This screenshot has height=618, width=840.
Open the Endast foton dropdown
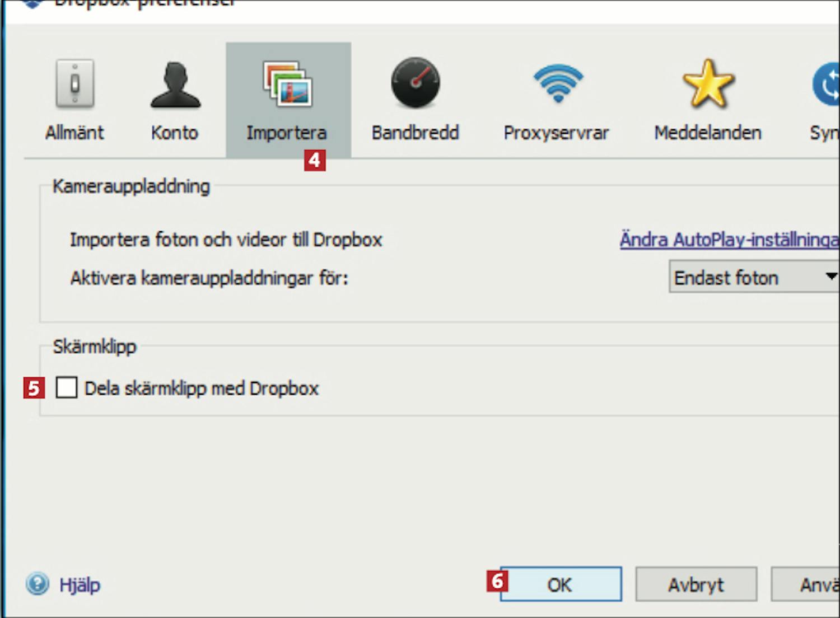[x=754, y=277]
